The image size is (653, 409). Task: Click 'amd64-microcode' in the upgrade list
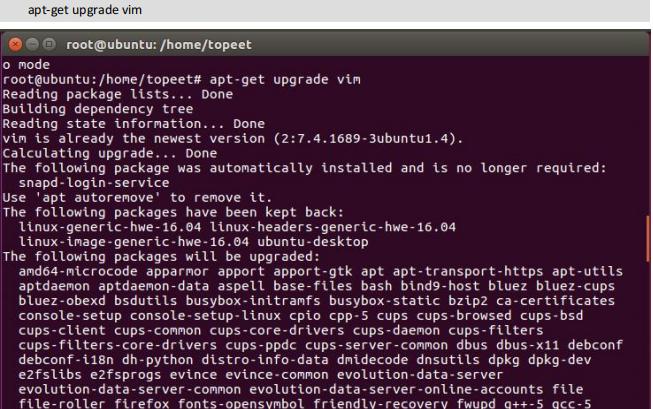click(x=78, y=272)
